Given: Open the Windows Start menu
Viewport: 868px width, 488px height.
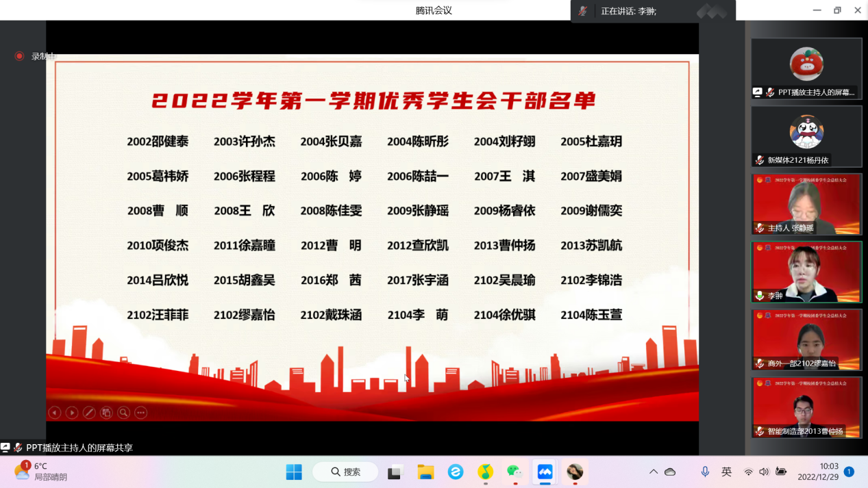Looking at the screenshot, I should coord(293,472).
